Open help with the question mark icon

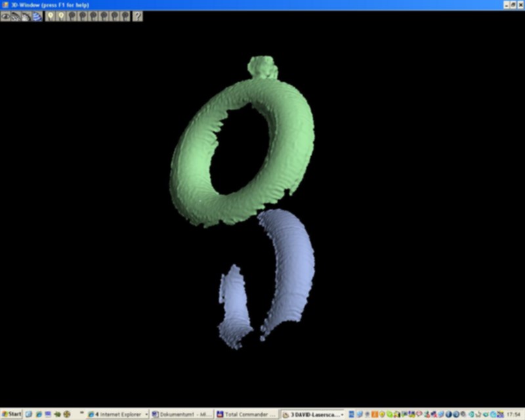click(137, 16)
